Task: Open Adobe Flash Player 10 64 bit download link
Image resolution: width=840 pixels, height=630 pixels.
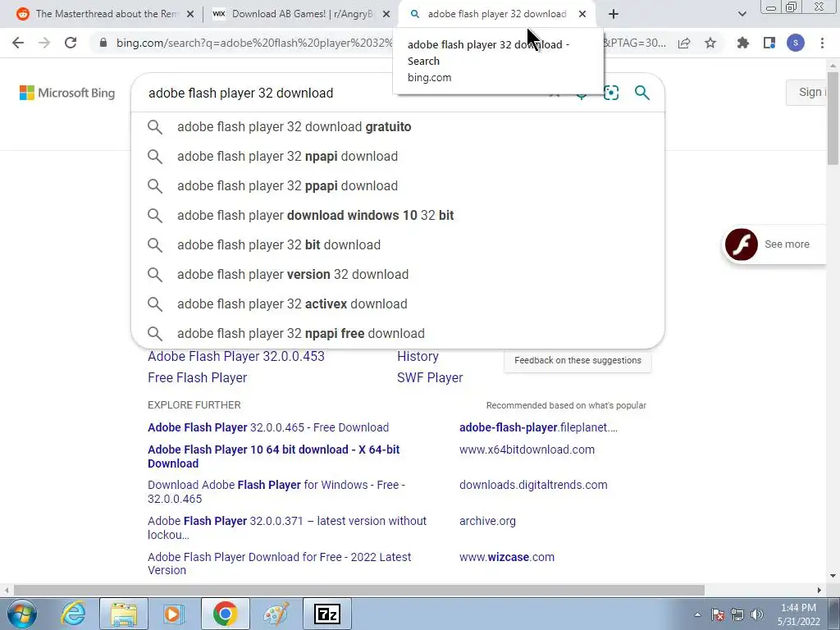Action: (x=274, y=456)
